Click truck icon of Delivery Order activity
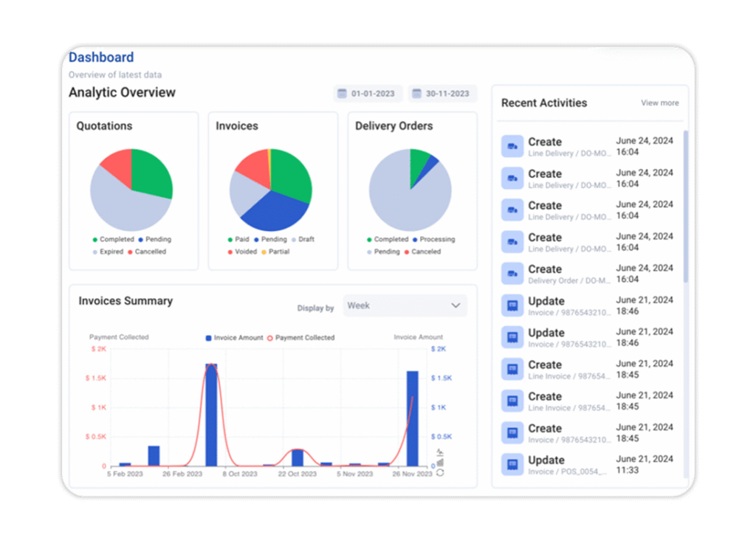 [x=512, y=274]
